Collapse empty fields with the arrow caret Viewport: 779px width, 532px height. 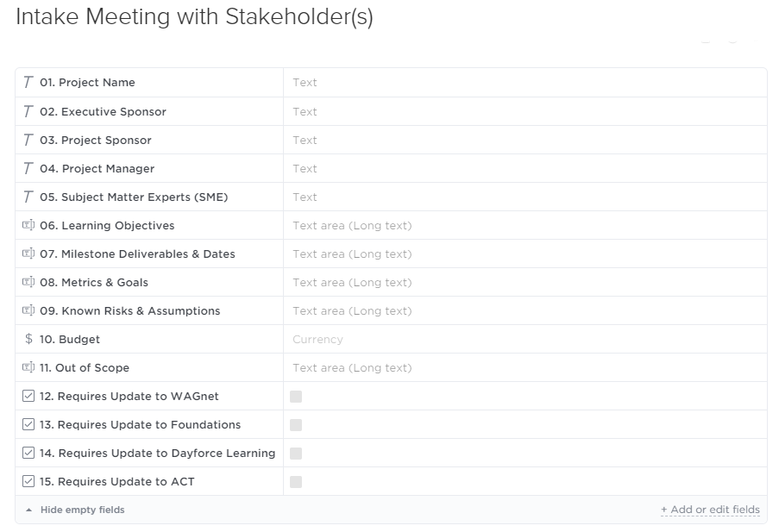coord(28,510)
